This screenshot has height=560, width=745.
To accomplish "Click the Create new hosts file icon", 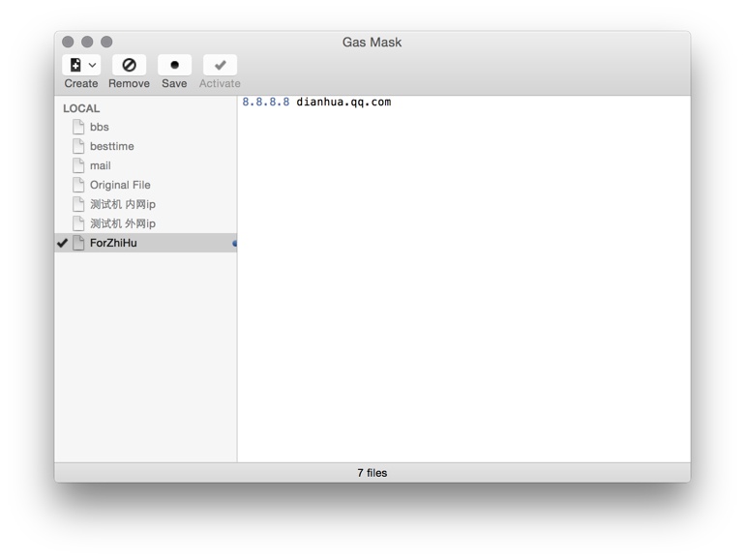I will click(75, 65).
